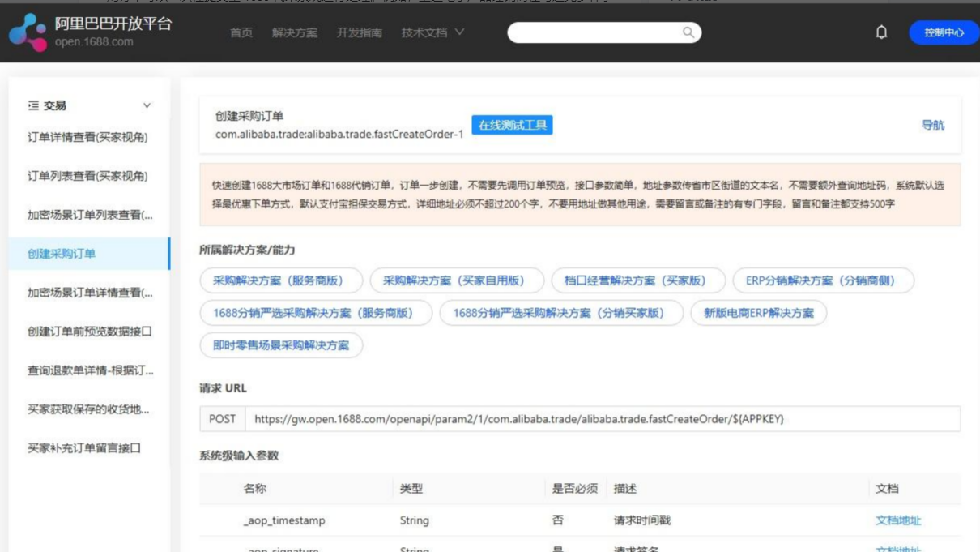The image size is (980, 552).
Task: Go to the 首页 nav item
Action: [x=241, y=32]
